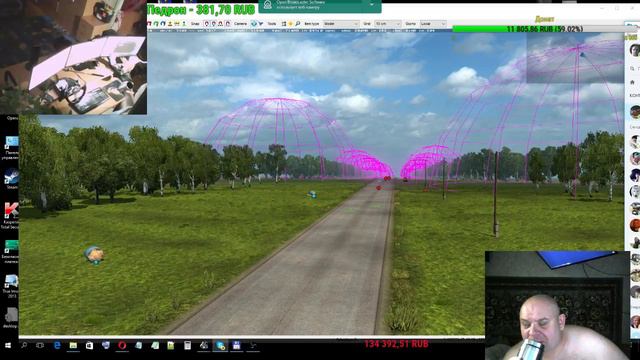Open the Gizmo Local dropdown
The width and height of the screenshot is (640, 360).
click(433, 24)
